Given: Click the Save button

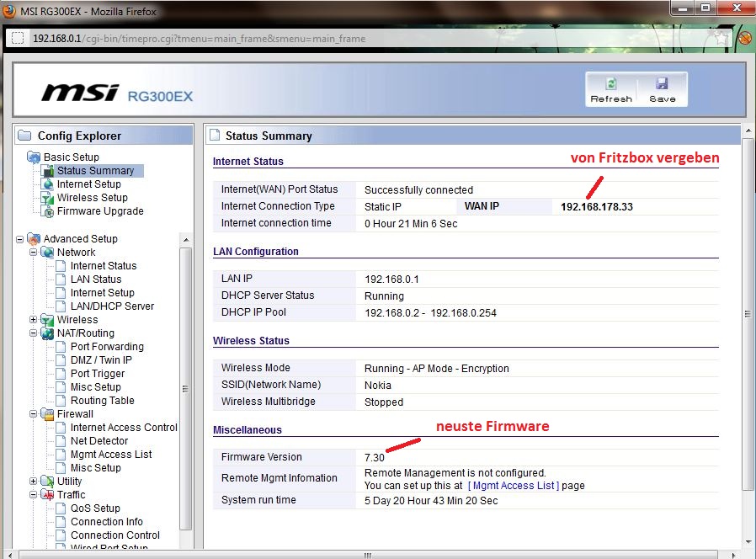Looking at the screenshot, I should click(662, 90).
